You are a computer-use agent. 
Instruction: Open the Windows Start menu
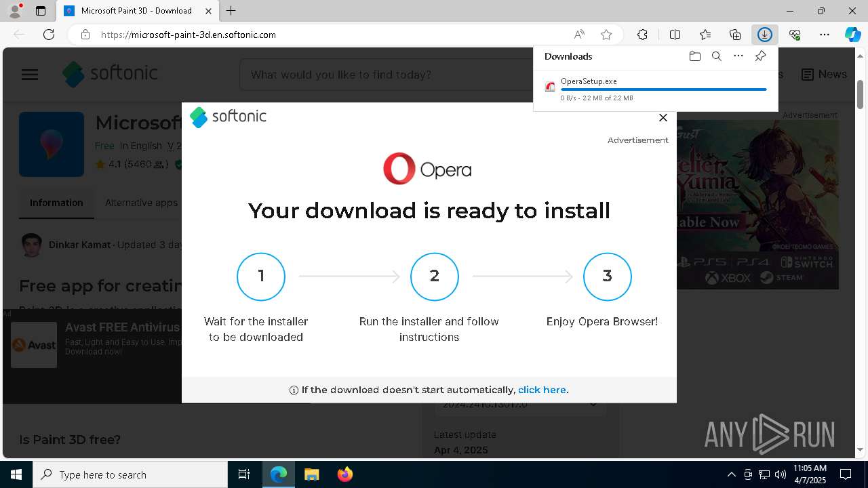pyautogui.click(x=16, y=474)
